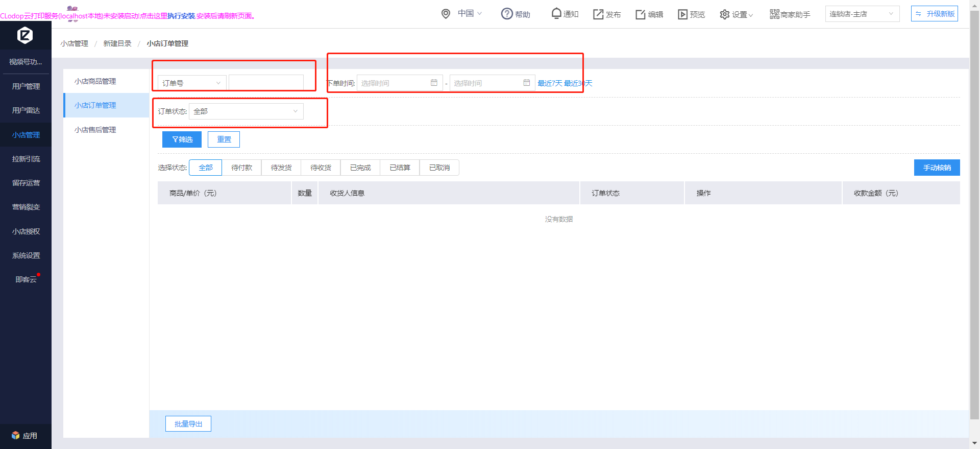Click the 数量 column header

tap(305, 193)
